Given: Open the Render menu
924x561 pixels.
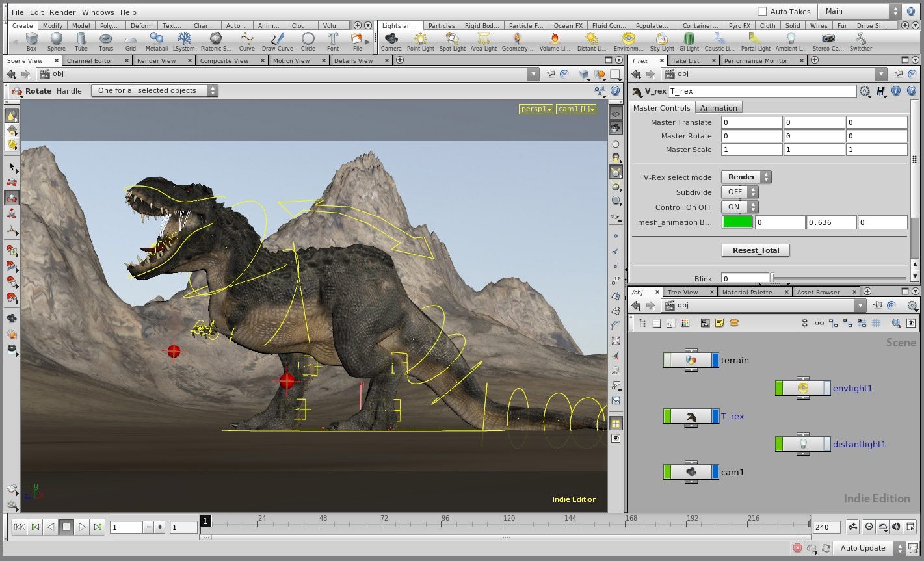Looking at the screenshot, I should pos(62,12).
